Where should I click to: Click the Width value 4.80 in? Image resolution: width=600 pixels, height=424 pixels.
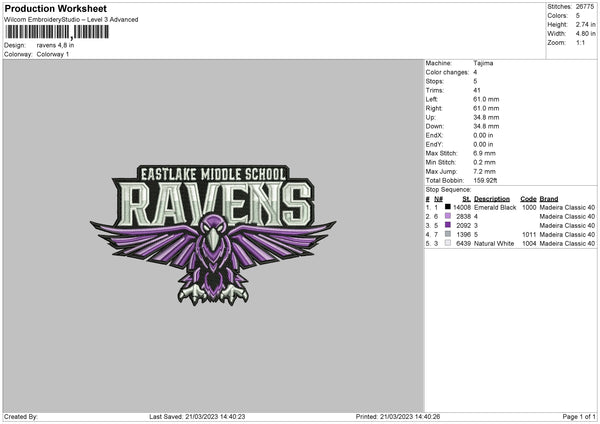pos(585,34)
